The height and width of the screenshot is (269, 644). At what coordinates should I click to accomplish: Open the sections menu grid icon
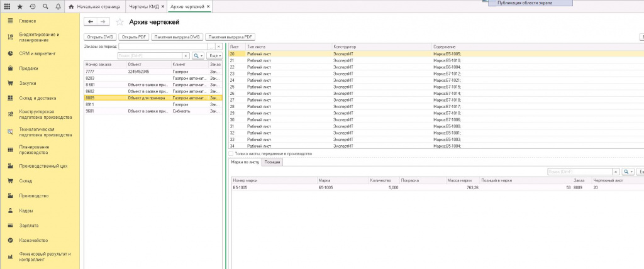(x=7, y=6)
